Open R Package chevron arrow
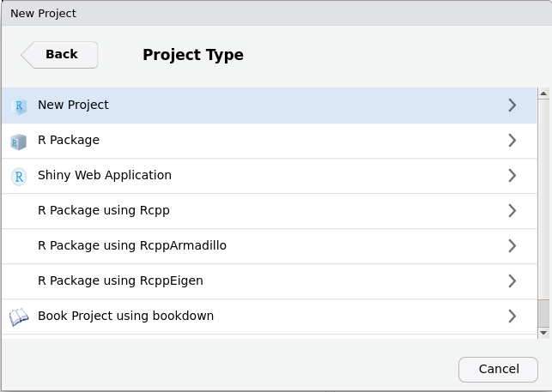 point(512,141)
